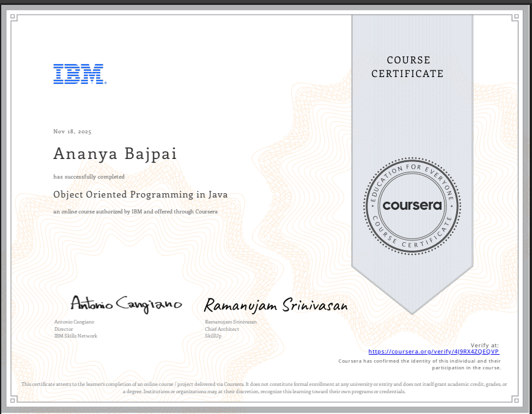Click the Coursera course certificate seal
This screenshot has height=414, width=532.
click(412, 205)
